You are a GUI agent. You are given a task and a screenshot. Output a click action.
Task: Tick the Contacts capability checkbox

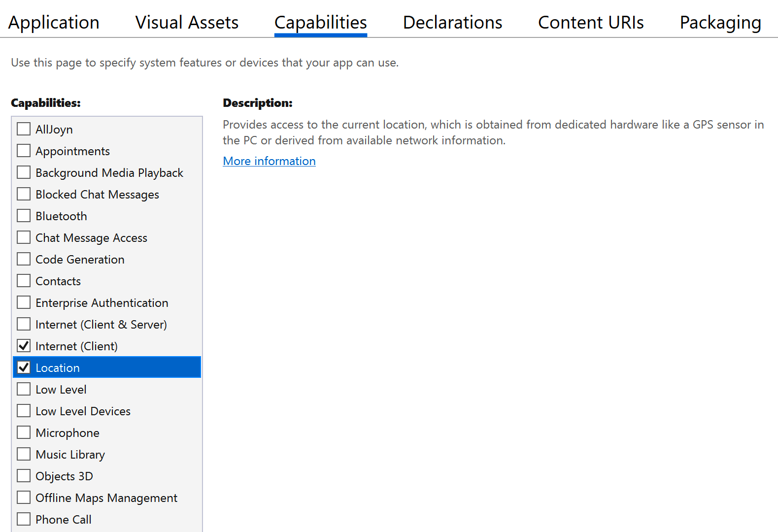[24, 281]
